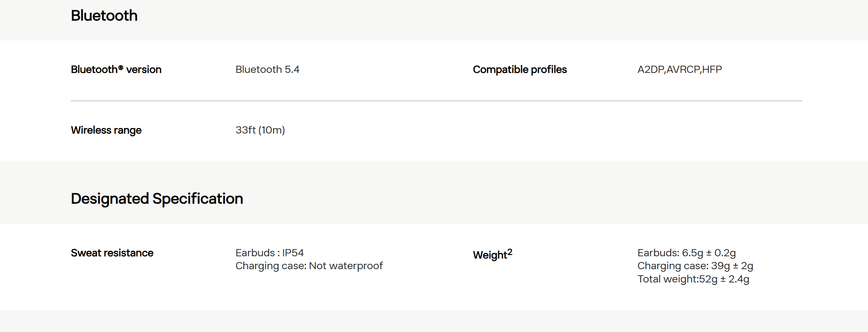Open the superscript 2 footnote beside Weight
The height and width of the screenshot is (332, 868).
(x=510, y=252)
